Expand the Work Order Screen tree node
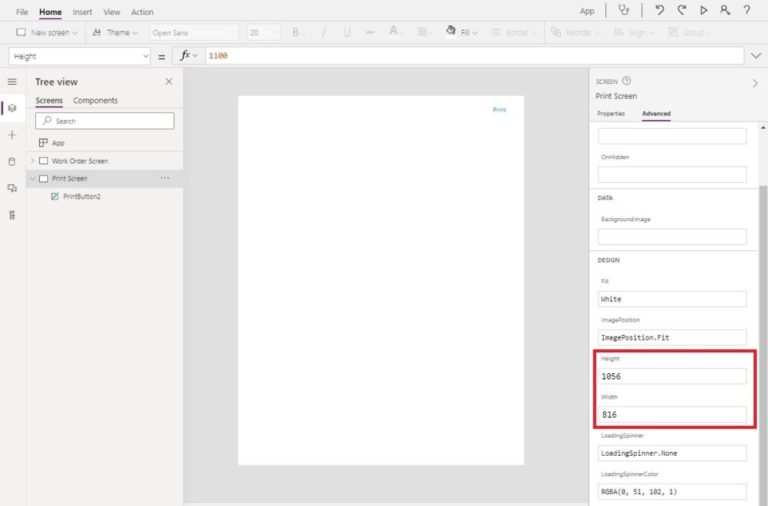 point(32,161)
